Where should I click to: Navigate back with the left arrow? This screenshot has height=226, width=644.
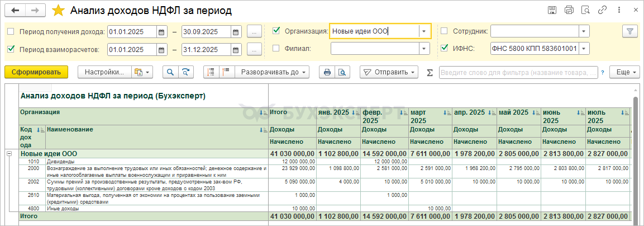point(15,11)
